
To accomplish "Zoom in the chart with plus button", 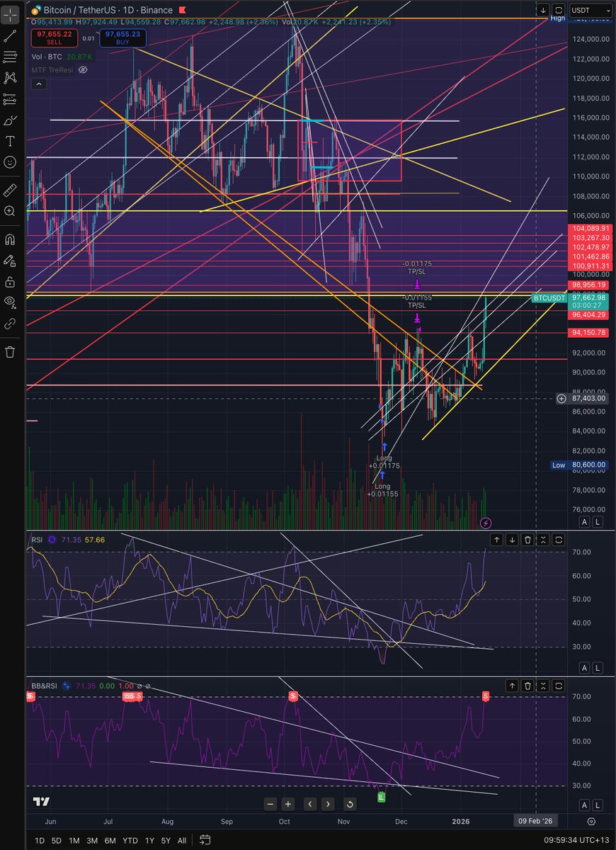I will (x=288, y=804).
